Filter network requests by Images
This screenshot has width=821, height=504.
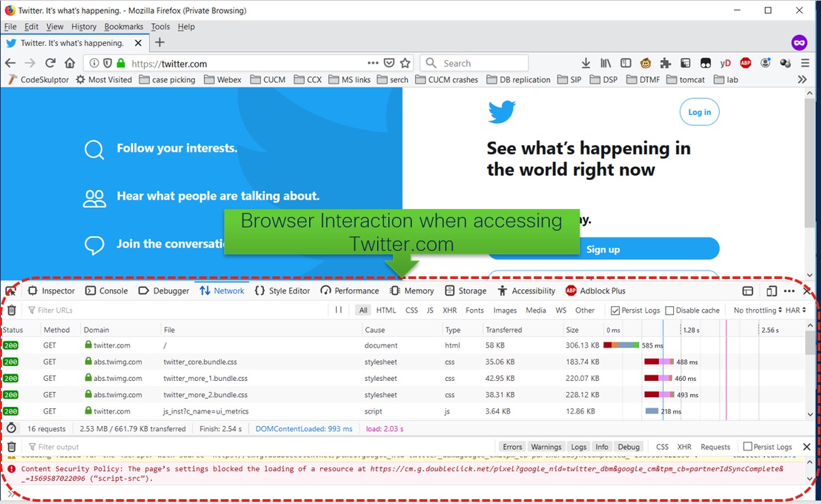point(505,310)
